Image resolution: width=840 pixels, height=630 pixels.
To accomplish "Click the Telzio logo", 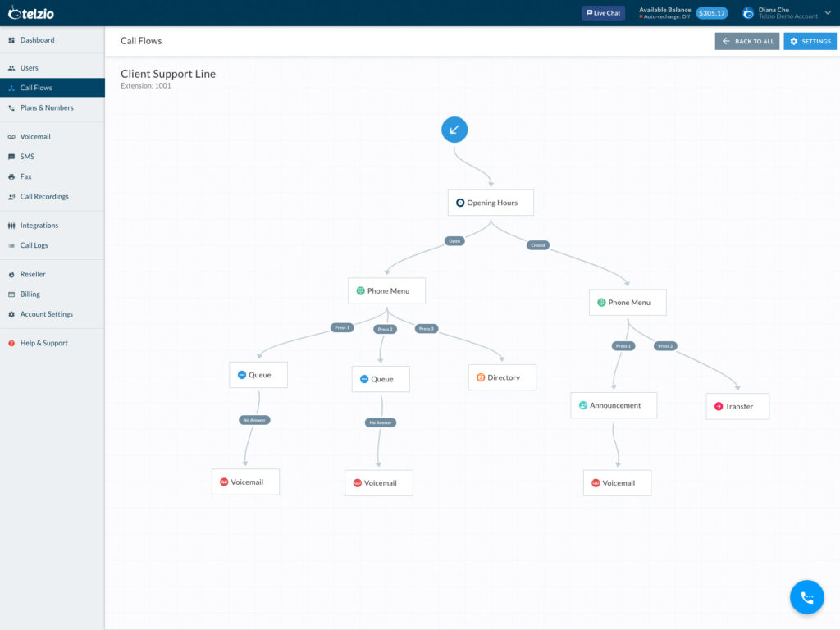I will pyautogui.click(x=31, y=13).
